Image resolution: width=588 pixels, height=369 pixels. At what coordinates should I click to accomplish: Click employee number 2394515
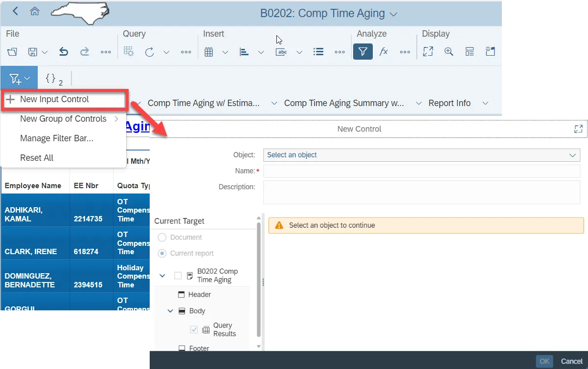coord(88,284)
